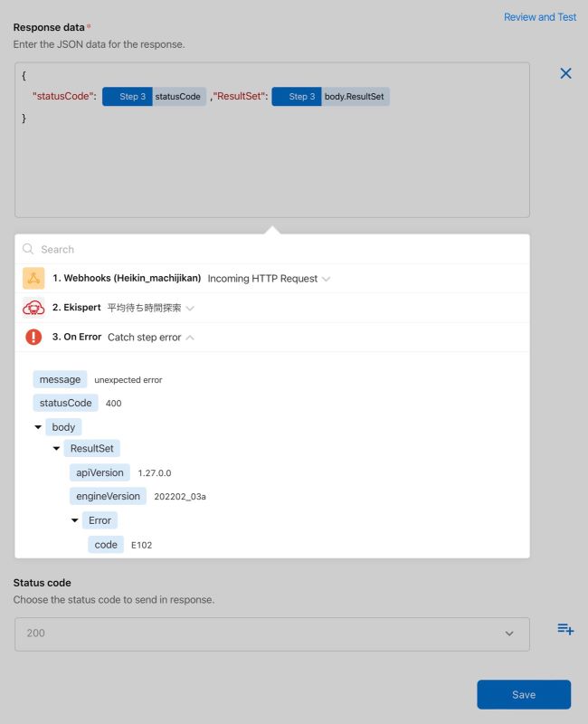Viewport: 588px width, 724px height.
Task: Select the ResultSet data pill
Action: pos(92,448)
